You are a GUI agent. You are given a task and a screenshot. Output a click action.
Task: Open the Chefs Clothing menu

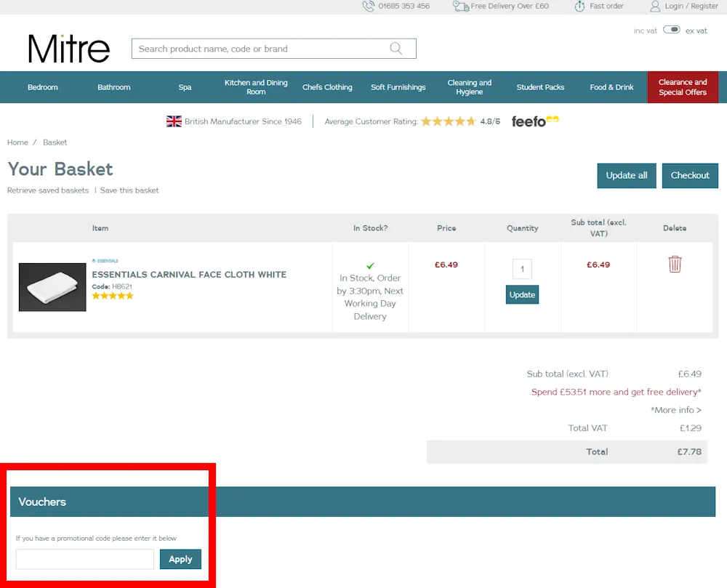(327, 87)
